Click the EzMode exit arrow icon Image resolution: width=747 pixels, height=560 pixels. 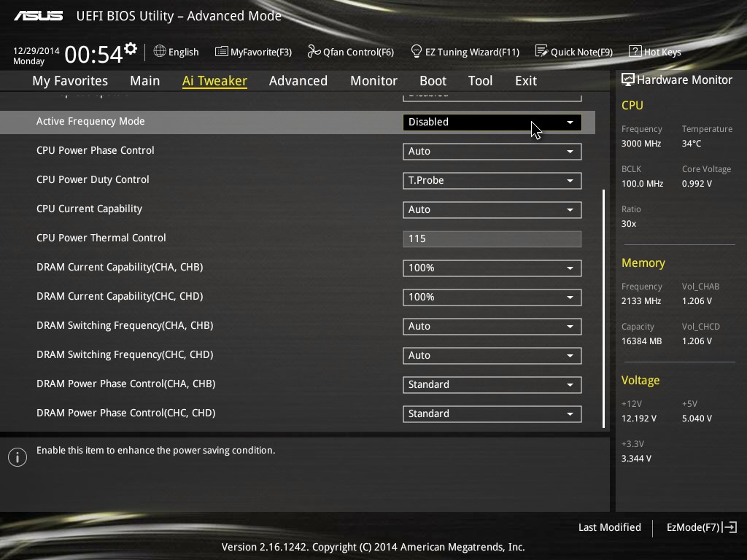coord(729,527)
